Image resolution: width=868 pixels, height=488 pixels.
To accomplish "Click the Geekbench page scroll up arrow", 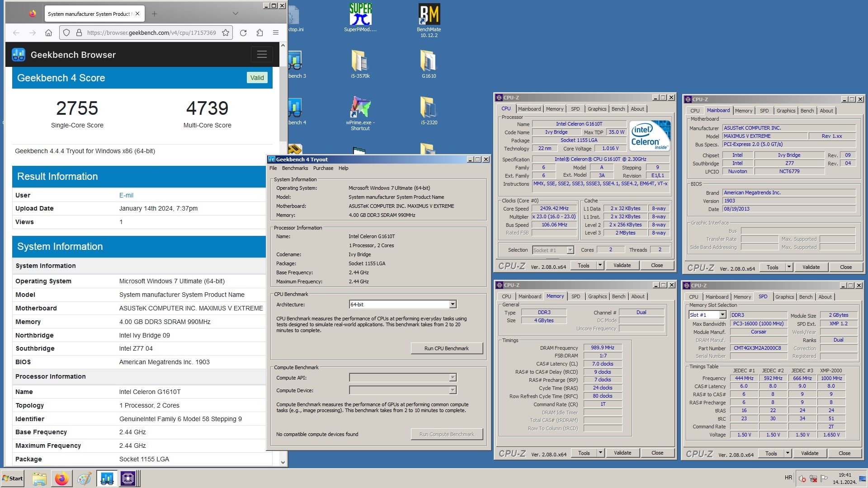I will 283,45.
